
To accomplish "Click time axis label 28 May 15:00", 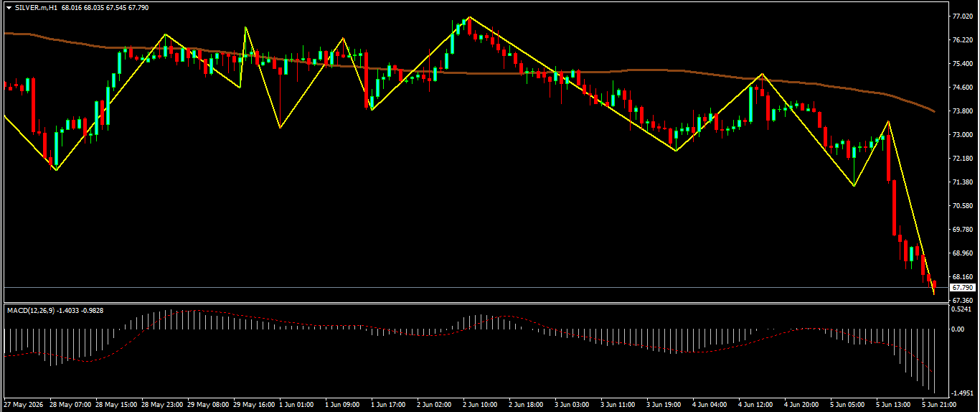I will click(x=116, y=405).
